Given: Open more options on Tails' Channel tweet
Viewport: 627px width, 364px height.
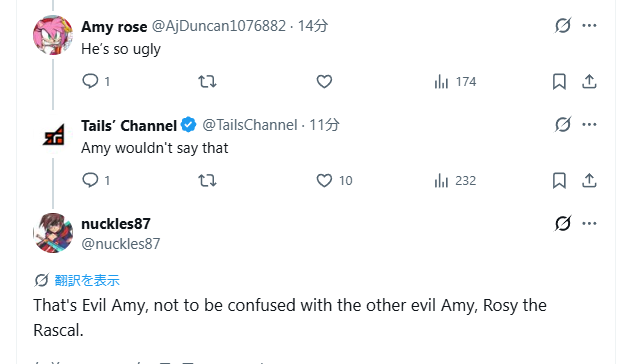Looking at the screenshot, I should [589, 124].
